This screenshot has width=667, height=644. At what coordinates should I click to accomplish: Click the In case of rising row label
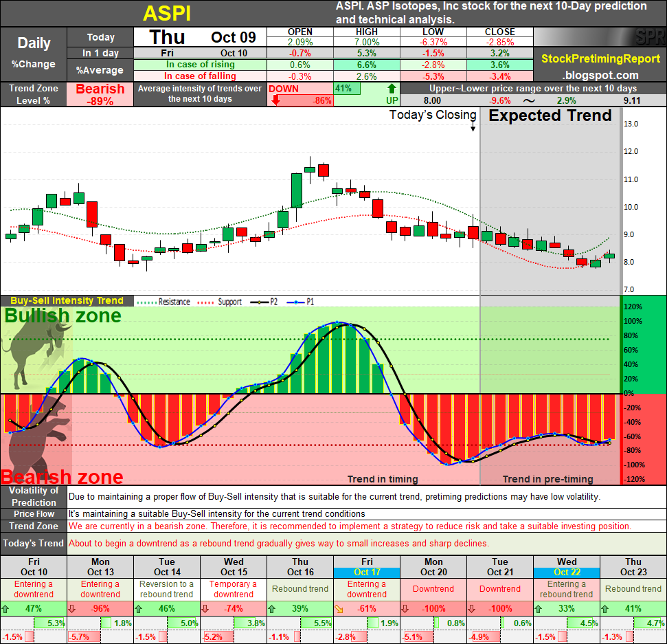(201, 65)
